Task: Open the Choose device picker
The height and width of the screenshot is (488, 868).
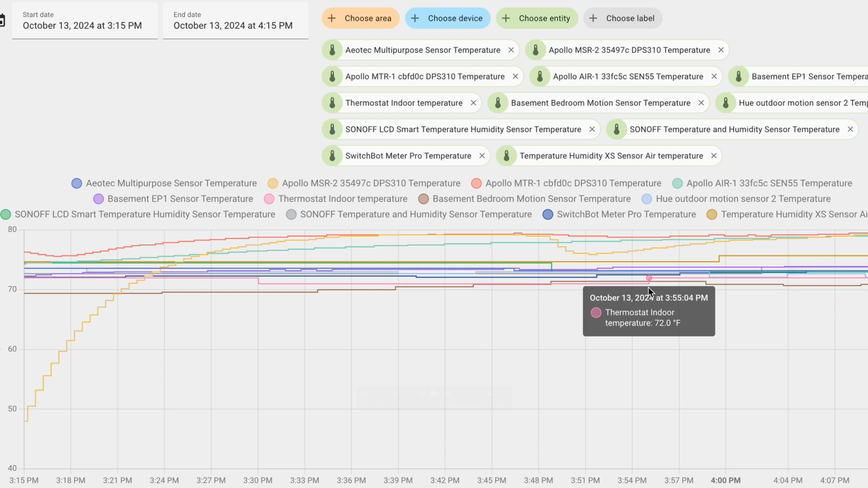Action: point(448,18)
